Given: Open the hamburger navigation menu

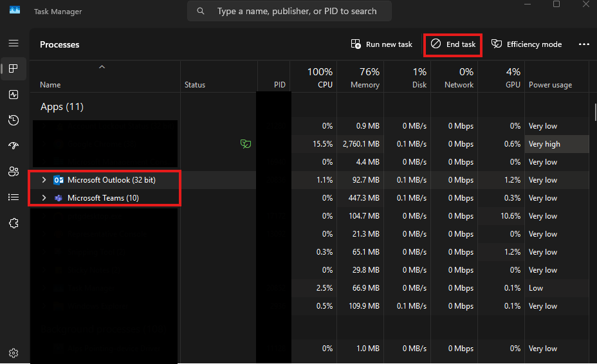Looking at the screenshot, I should coord(14,43).
